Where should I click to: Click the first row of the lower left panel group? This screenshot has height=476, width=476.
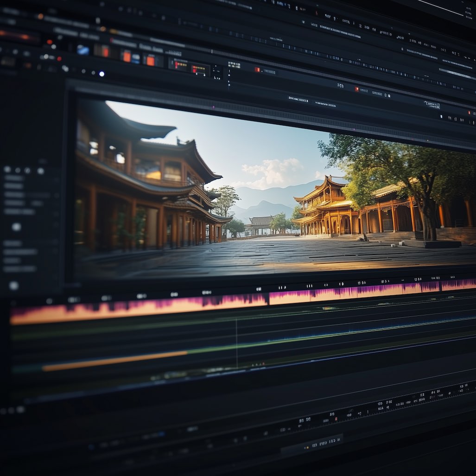[13, 243]
